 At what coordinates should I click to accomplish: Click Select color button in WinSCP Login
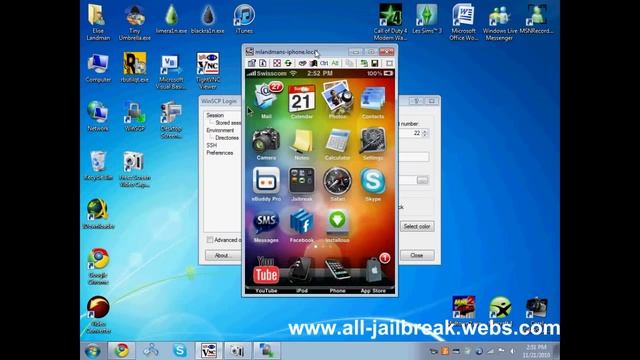click(x=417, y=226)
